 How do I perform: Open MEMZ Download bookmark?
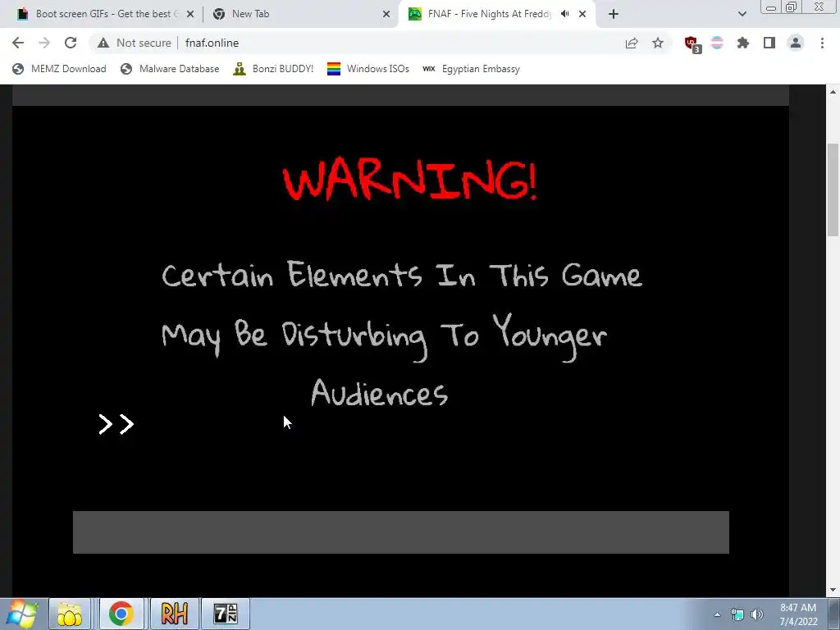(59, 69)
